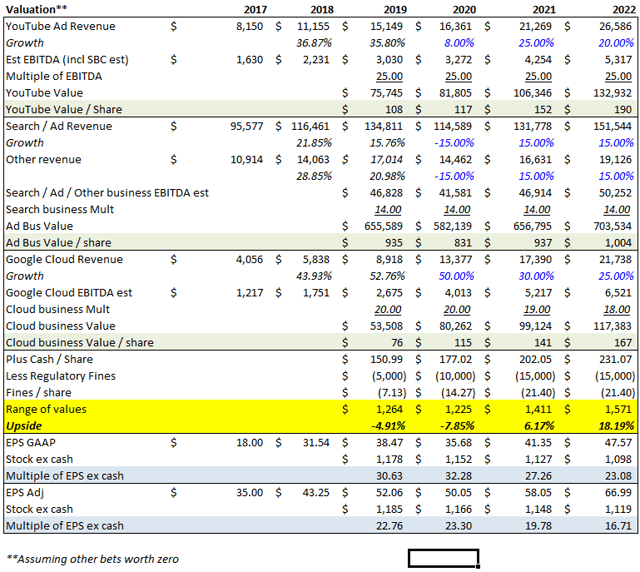Select the 2021 Google Cloud Revenue 17,390
The image size is (640, 572).
[x=535, y=260]
